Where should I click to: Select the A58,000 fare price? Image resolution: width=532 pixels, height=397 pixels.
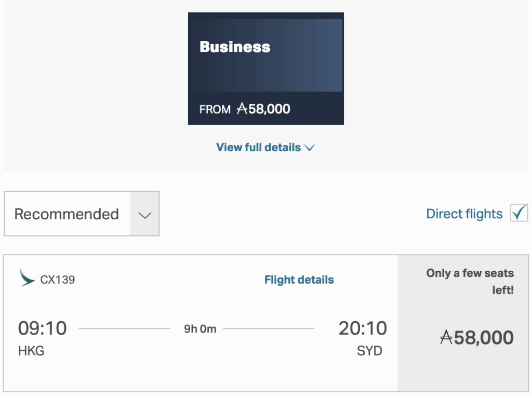(476, 338)
